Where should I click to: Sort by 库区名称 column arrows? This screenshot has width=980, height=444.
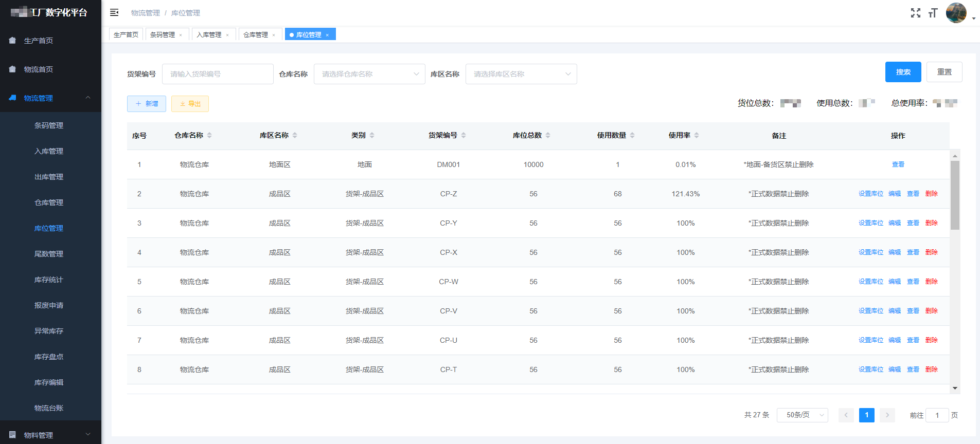(x=295, y=135)
